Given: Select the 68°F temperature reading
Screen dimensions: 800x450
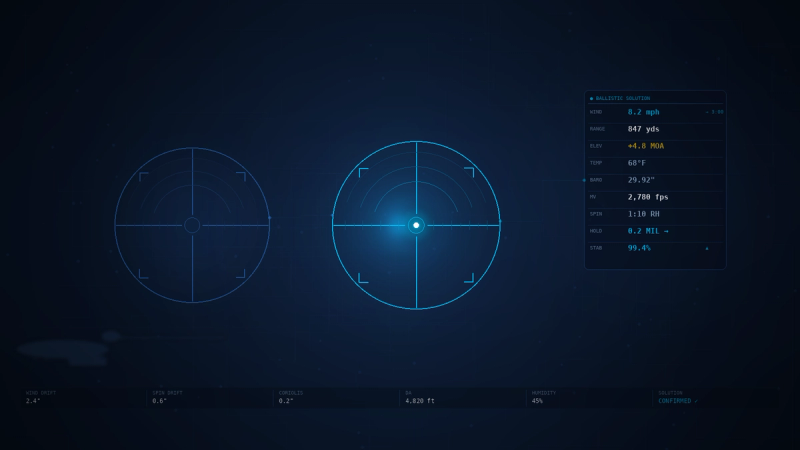Looking at the screenshot, I should click(637, 163).
